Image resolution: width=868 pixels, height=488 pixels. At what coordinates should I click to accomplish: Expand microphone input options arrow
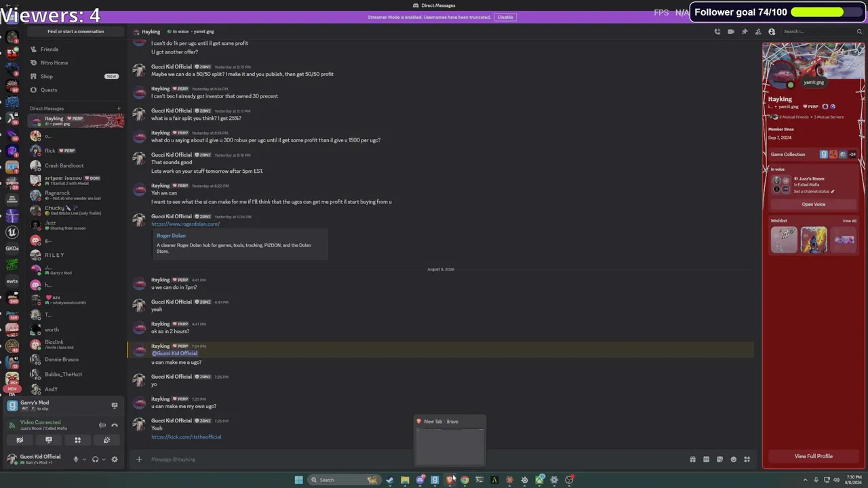[x=84, y=460]
